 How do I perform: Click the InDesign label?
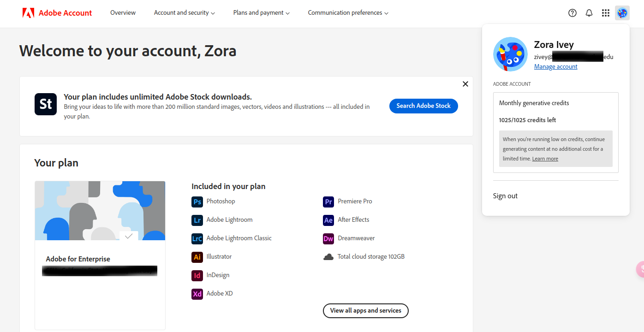point(218,275)
